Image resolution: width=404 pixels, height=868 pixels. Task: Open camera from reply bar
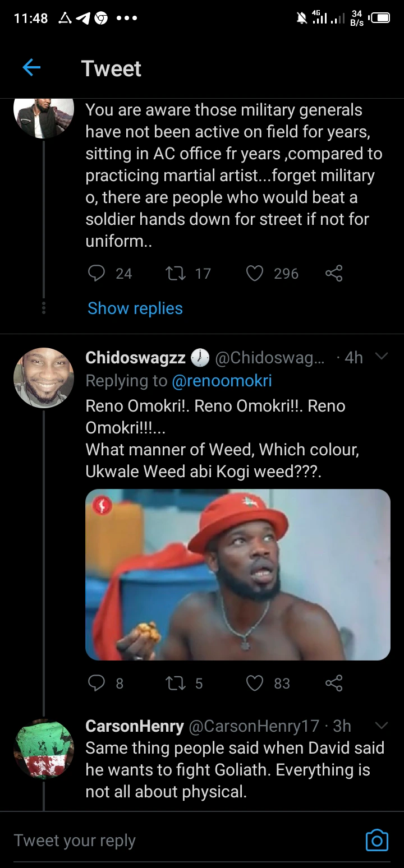377,840
